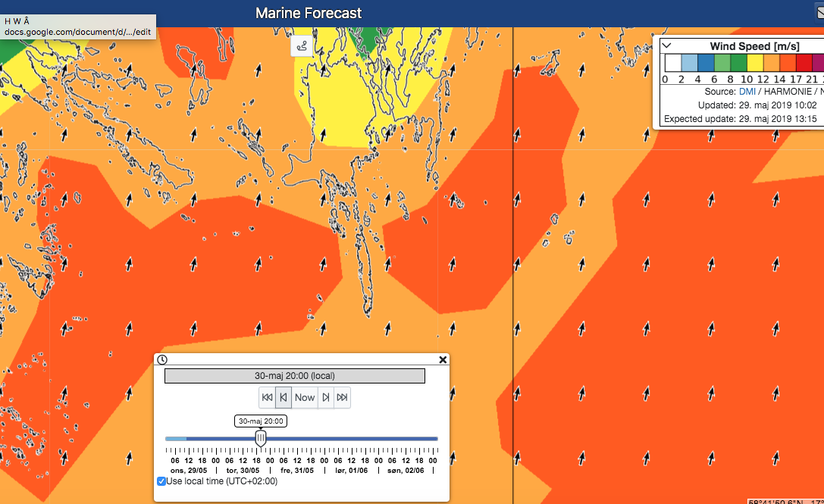This screenshot has height=504, width=824.
Task: Click the route measure icon on map
Action: (x=302, y=46)
